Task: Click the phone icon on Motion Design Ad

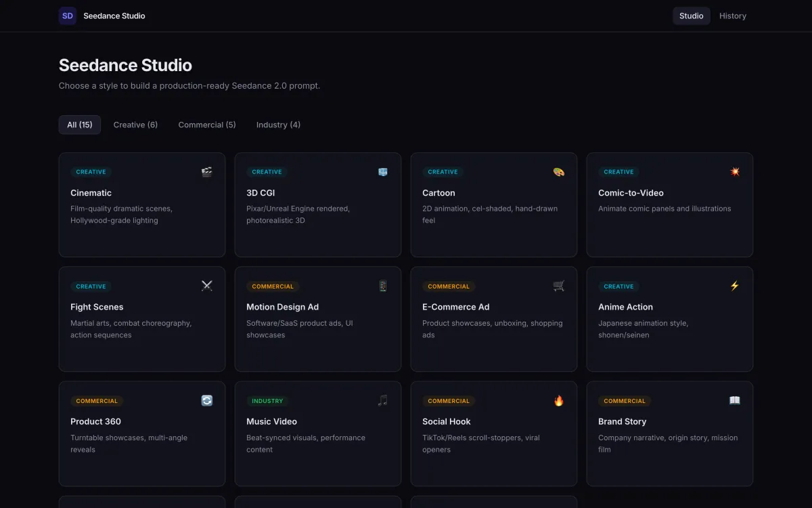Action: click(383, 286)
